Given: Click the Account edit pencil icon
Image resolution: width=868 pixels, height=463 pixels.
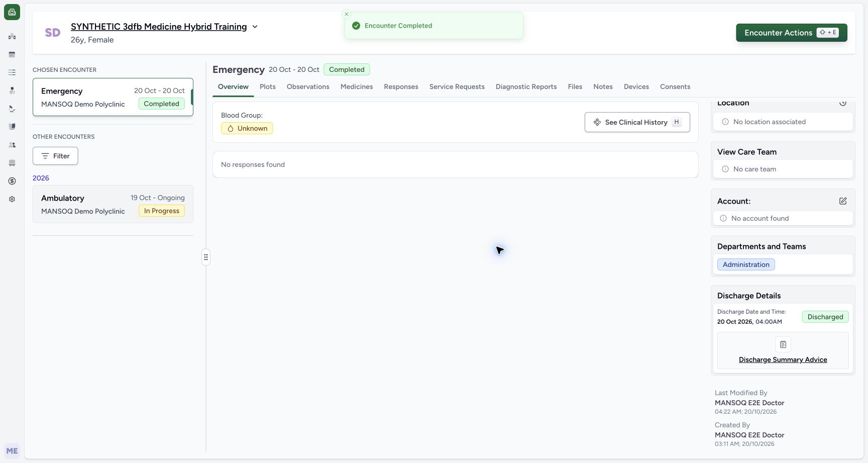Looking at the screenshot, I should 843,201.
